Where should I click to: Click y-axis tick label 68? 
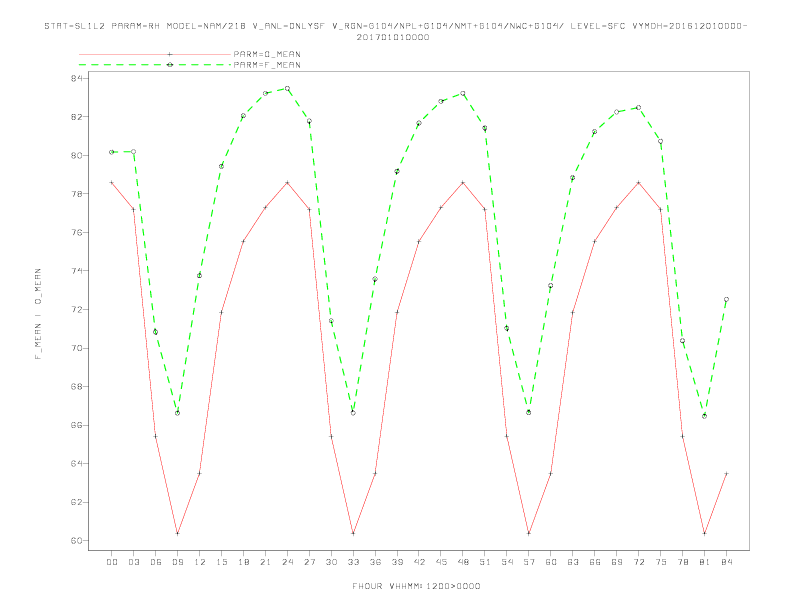click(x=76, y=387)
